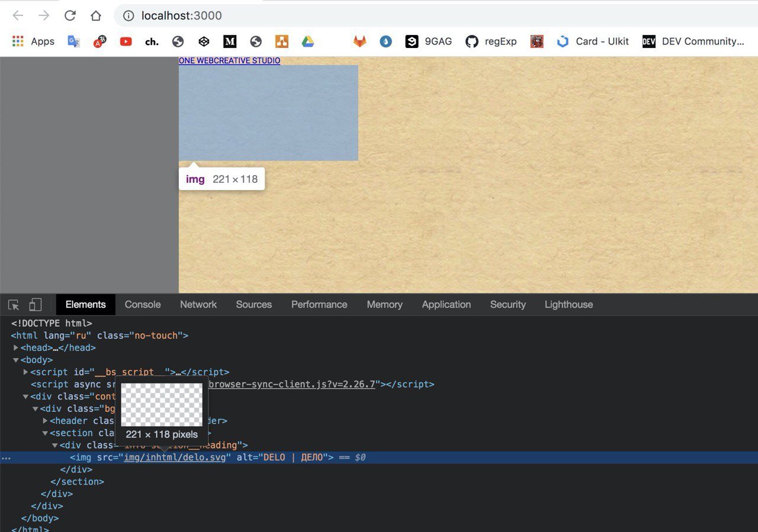Open the Google Translate bookmark

point(73,41)
